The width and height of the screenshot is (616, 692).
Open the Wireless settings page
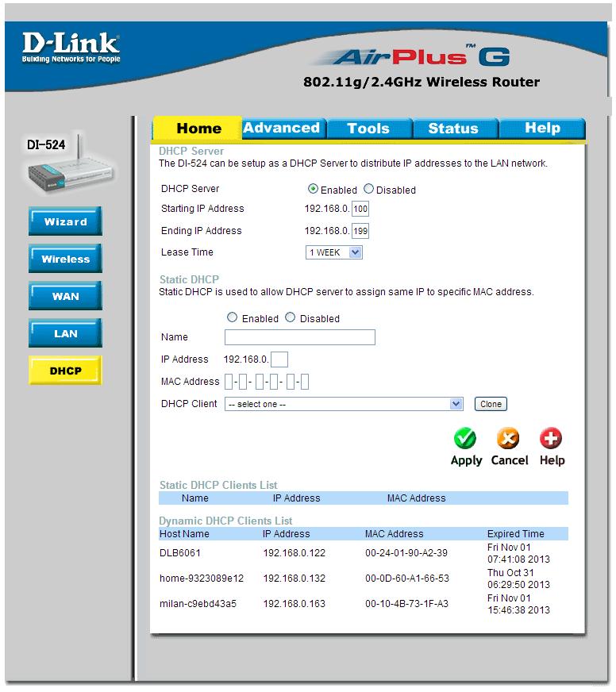click(65, 259)
